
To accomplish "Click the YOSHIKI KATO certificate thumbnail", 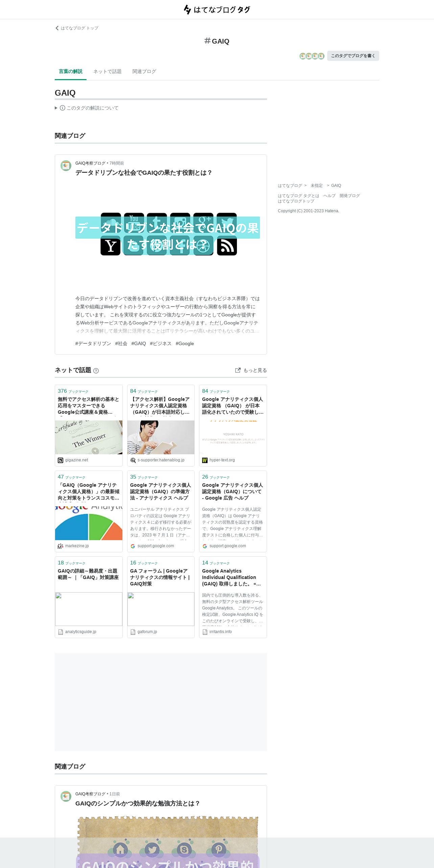I will click(233, 437).
